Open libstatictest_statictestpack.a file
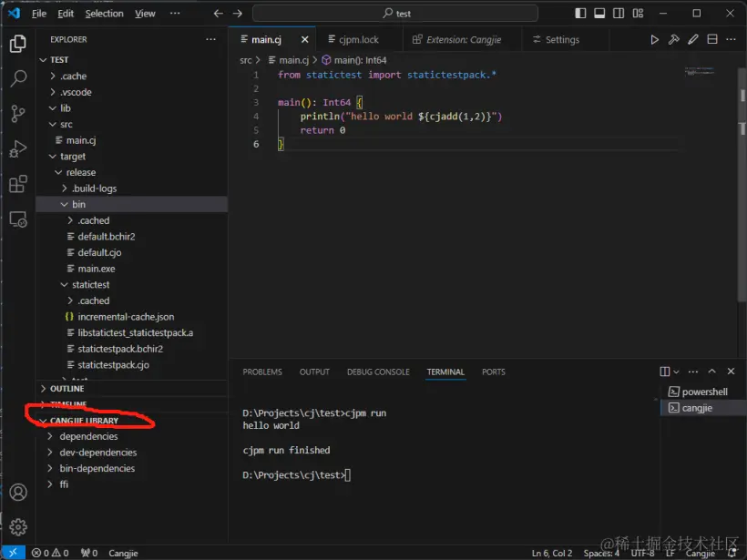The height and width of the screenshot is (560, 747). tap(136, 333)
